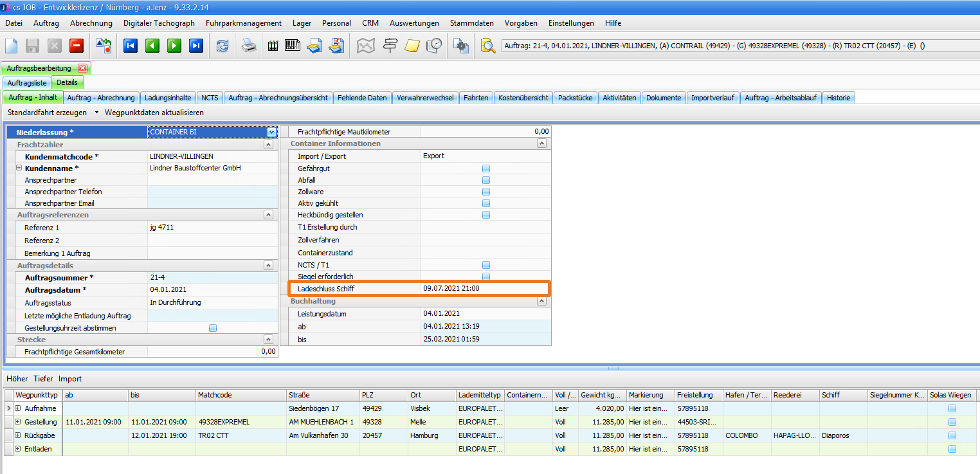Screen dimensions: 980x474
Task: Collapse the Frachtzahler section
Action: (x=268, y=145)
